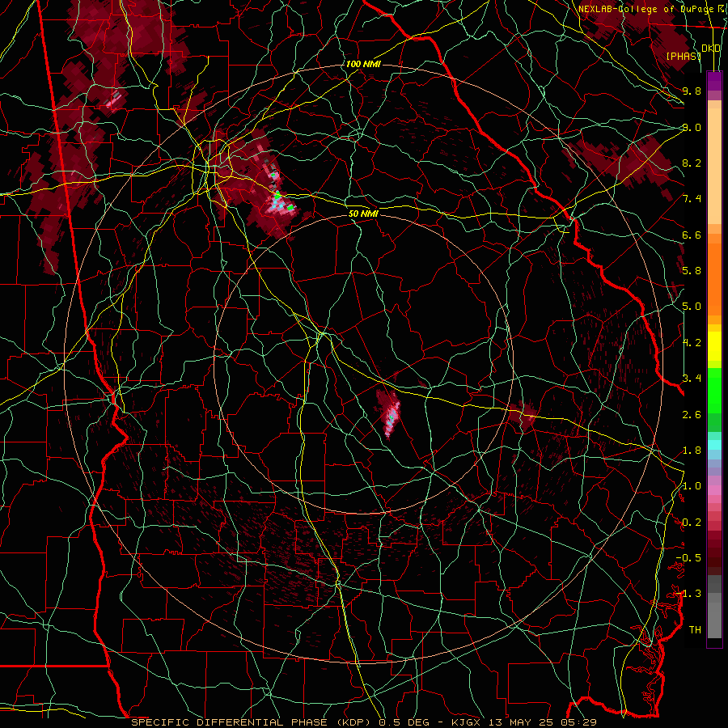The width and height of the screenshot is (728, 728).
Task: Click the 2.6 value on the color scale
Action: tap(692, 414)
